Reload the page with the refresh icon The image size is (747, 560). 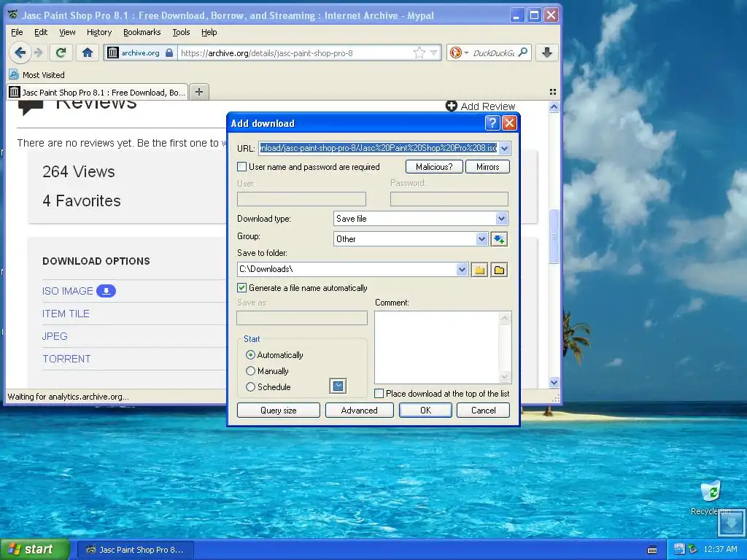[x=61, y=52]
